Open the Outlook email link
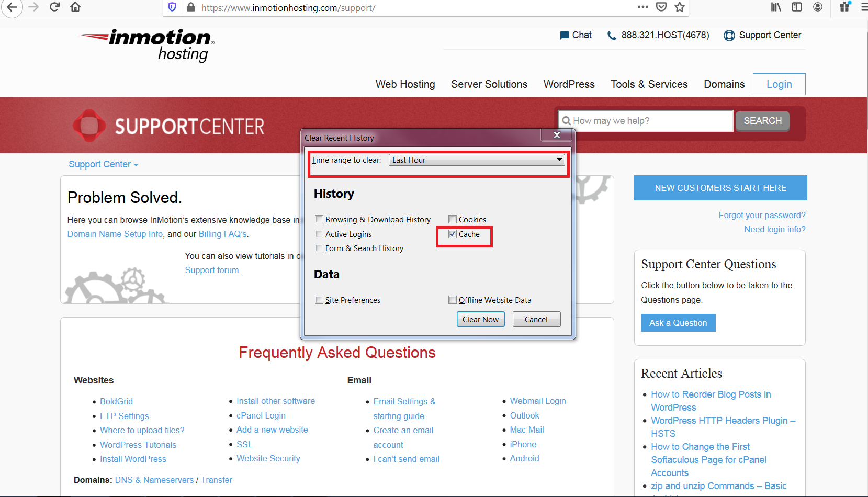This screenshot has width=868, height=497. point(524,415)
